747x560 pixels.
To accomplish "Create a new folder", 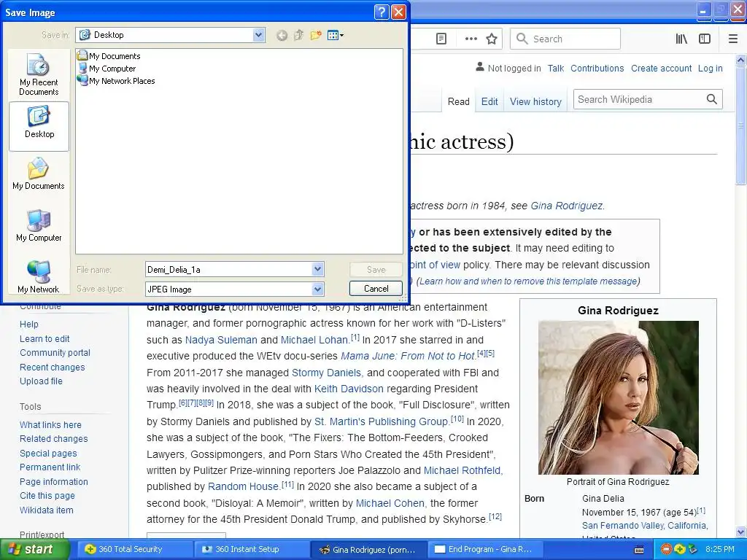I will click(x=315, y=35).
